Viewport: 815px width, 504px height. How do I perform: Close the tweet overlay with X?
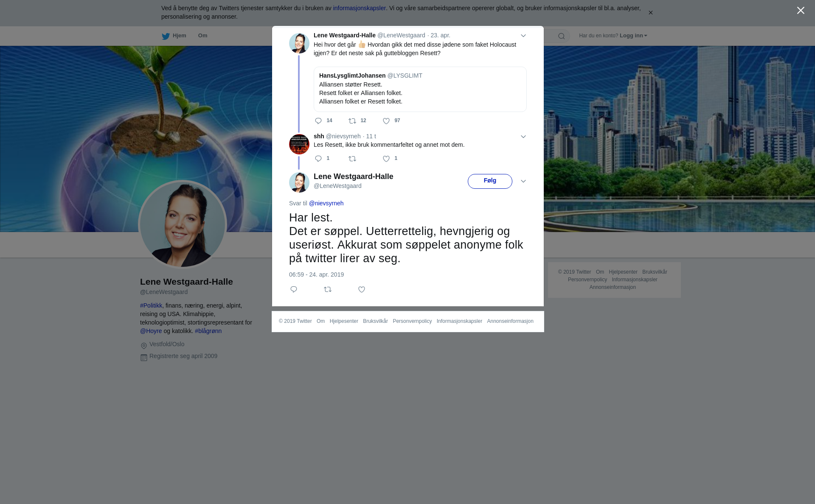801,11
